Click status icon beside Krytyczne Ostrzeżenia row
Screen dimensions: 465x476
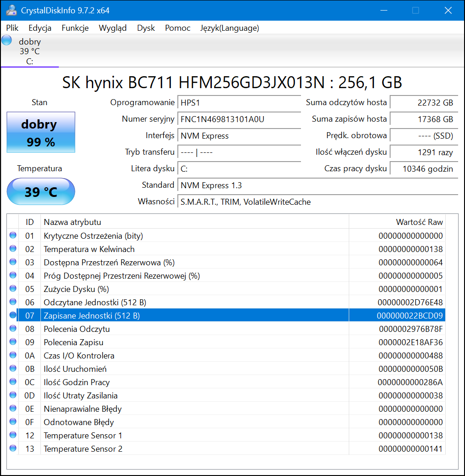pyautogui.click(x=13, y=235)
